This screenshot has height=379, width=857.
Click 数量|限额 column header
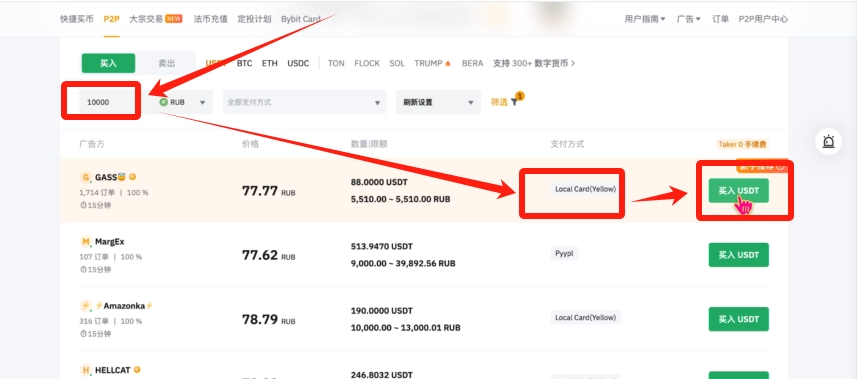click(369, 144)
